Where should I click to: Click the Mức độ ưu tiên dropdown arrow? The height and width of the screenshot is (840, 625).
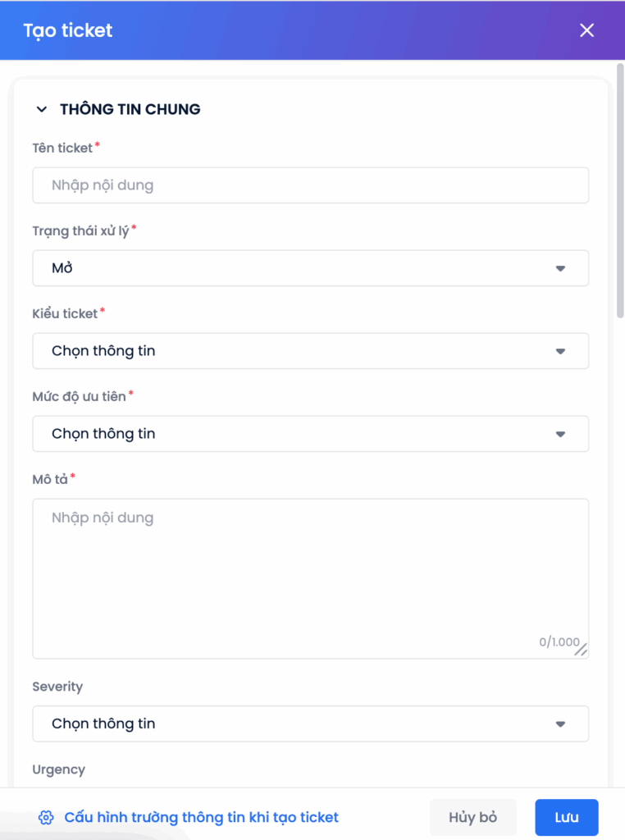click(x=561, y=434)
